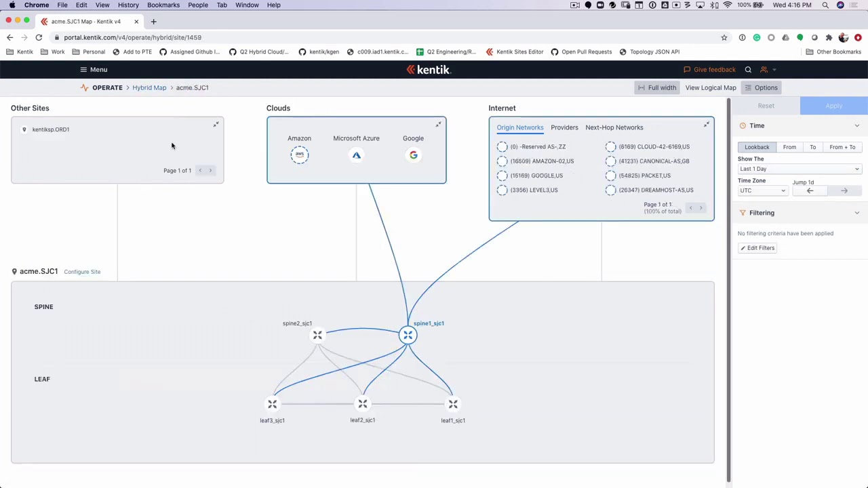
Task: Go to Hybrid Map breadcrumb
Action: click(149, 87)
